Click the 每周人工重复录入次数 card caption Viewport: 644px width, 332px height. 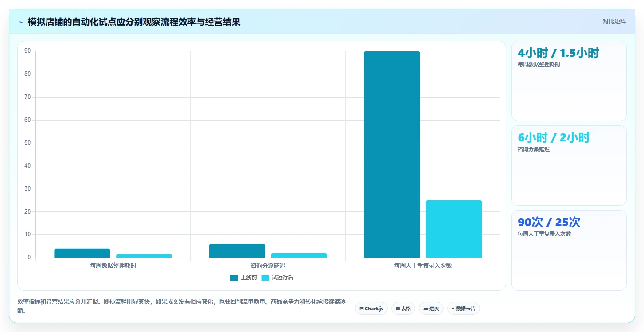[544, 234]
